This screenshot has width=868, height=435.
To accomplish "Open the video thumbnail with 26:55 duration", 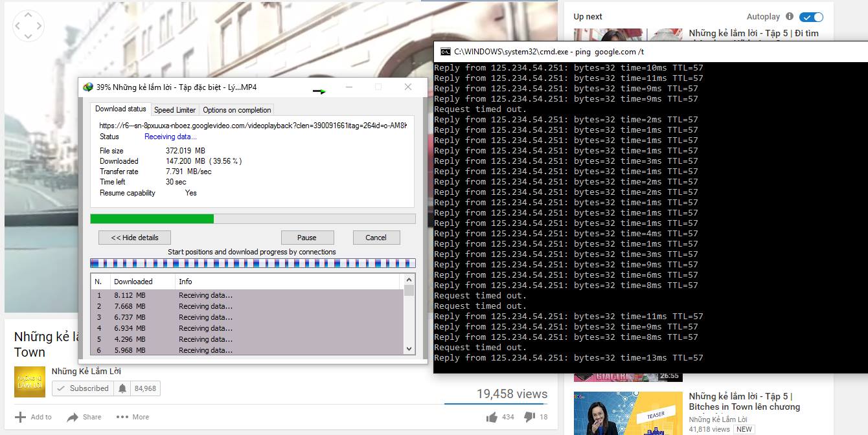I will [628, 377].
